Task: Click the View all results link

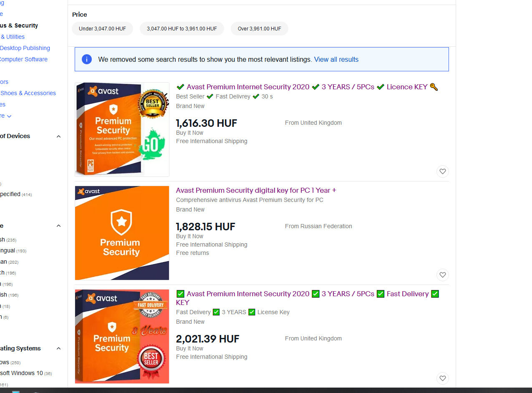Action: point(336,59)
